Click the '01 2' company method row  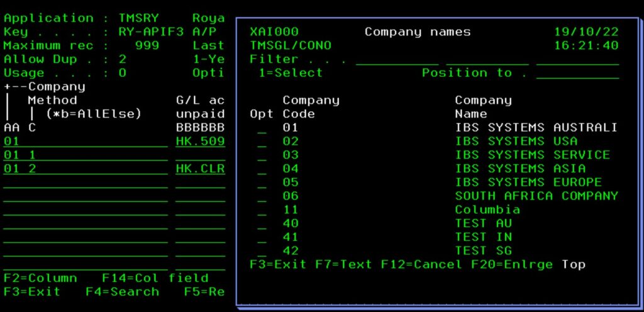85,169
